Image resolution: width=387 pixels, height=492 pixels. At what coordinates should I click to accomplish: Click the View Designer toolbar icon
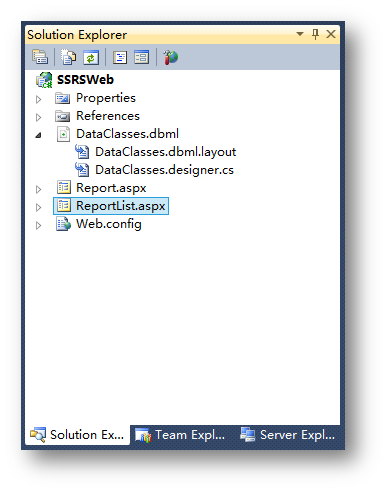pyautogui.click(x=142, y=57)
